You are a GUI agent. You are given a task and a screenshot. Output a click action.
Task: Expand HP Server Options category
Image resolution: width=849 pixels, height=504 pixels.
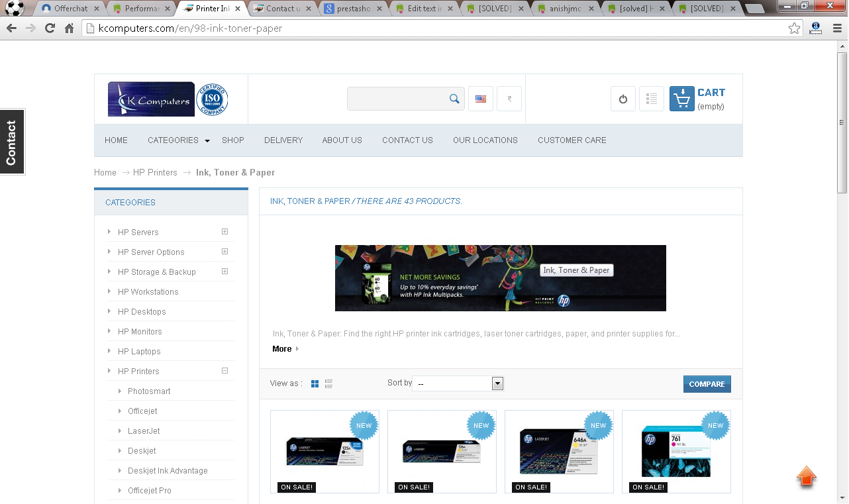[x=225, y=252]
